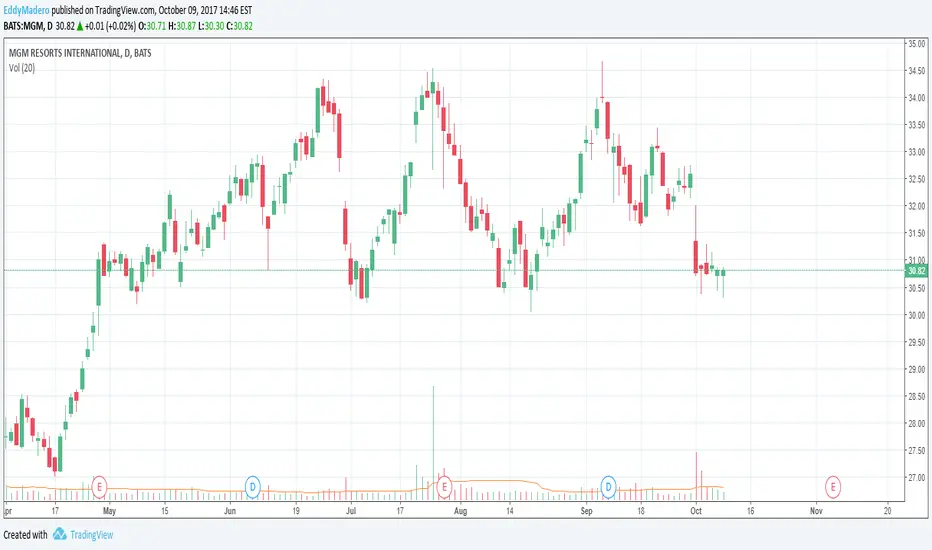Open the EddyMadero author profile link

tap(26, 11)
